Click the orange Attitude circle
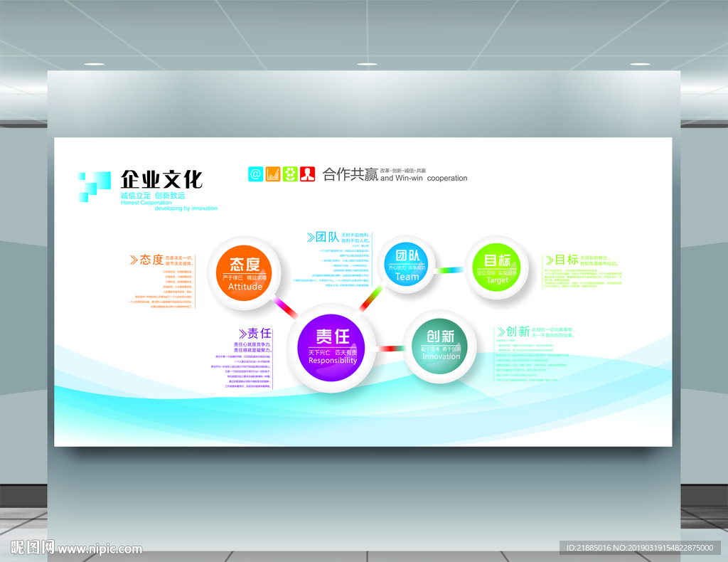Screen dimensions: 728x562 pos(245,273)
